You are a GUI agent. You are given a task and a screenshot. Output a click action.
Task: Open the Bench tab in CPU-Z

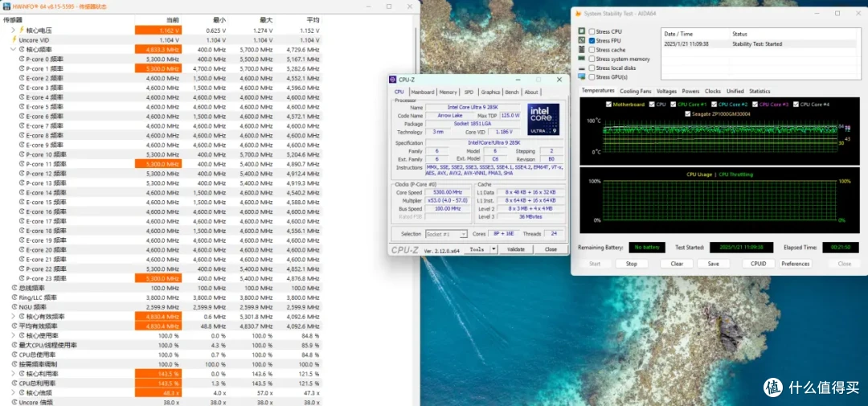512,92
